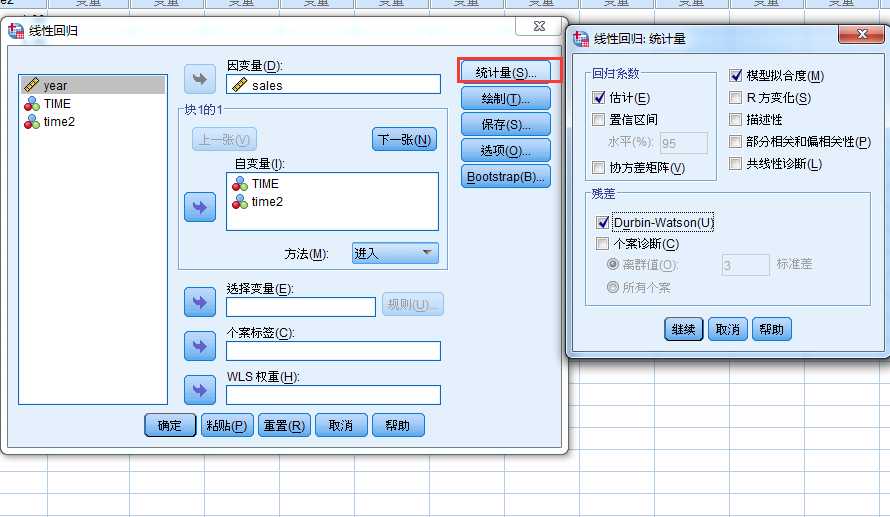
Task: Open the 统计量(S) statistics dialog
Action: coord(506,73)
